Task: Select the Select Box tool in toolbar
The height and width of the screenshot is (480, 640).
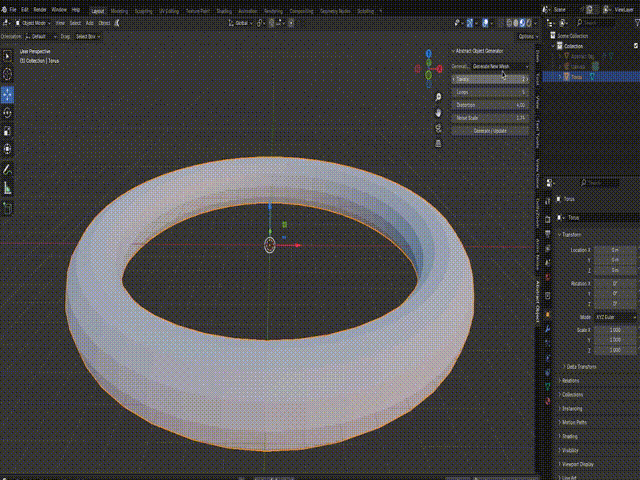Action: pyautogui.click(x=7, y=57)
